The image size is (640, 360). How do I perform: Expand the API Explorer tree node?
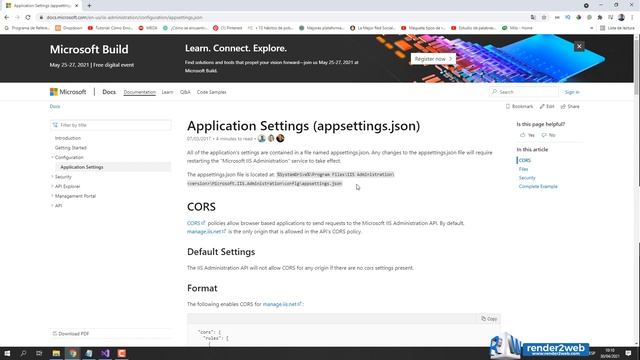(52, 187)
